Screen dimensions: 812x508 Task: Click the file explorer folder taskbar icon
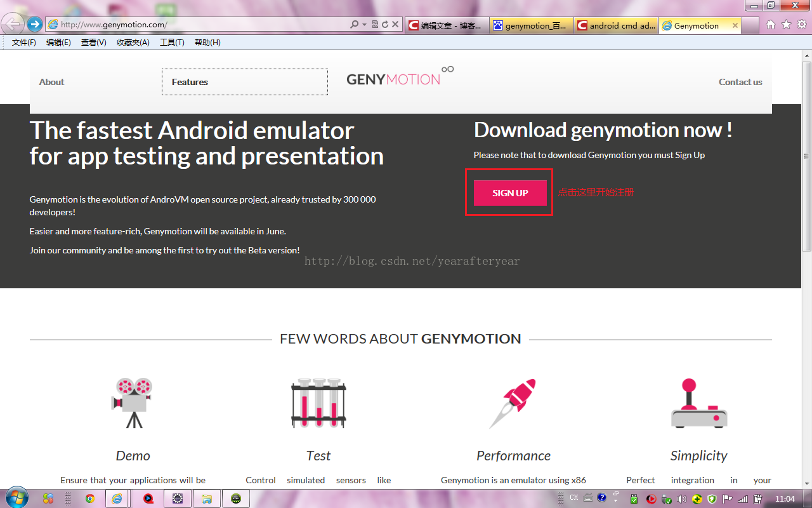[x=207, y=499]
